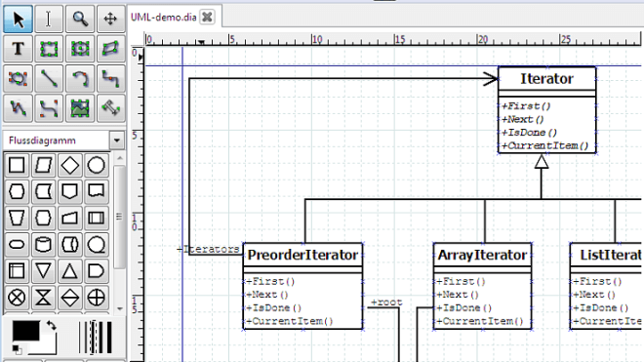
Task: Swap foreground and background colors
Action: pyautogui.click(x=51, y=326)
